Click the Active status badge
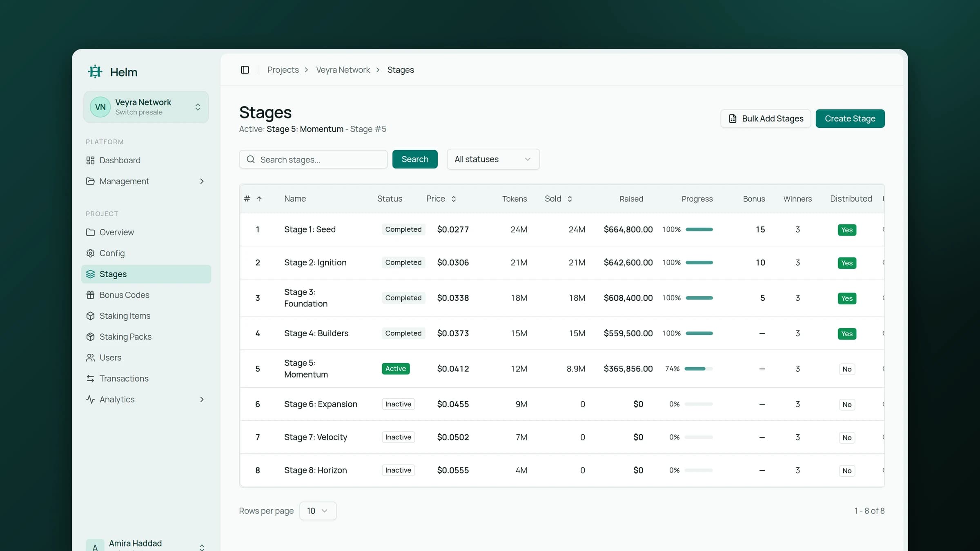Screen dimensions: 980x551 (396, 369)
